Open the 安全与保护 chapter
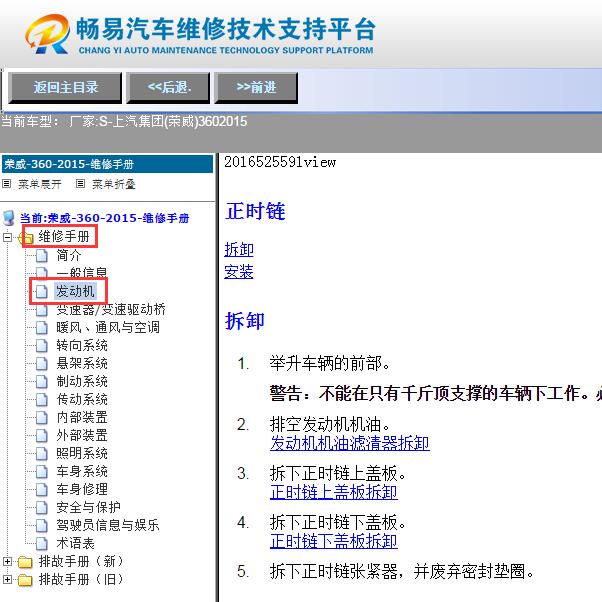 point(88,507)
